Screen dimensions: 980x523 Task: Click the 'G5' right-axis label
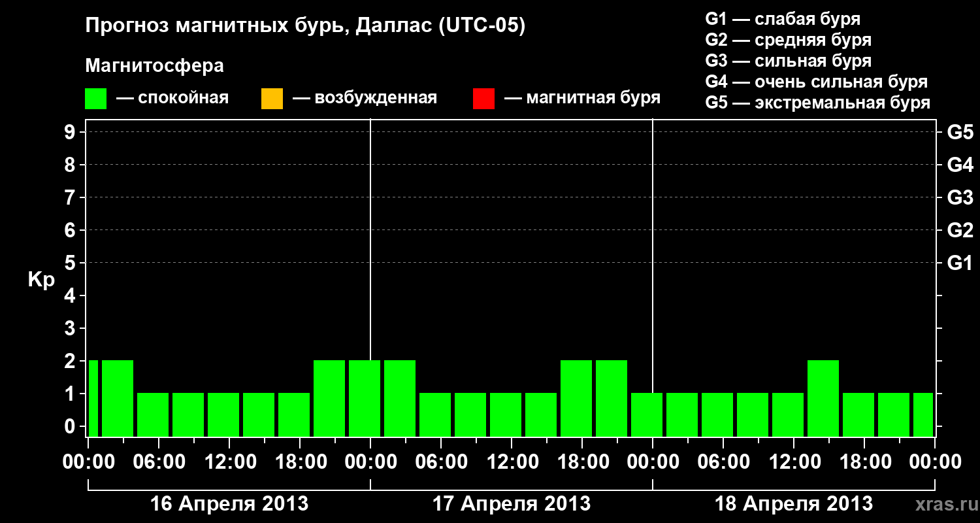960,133
